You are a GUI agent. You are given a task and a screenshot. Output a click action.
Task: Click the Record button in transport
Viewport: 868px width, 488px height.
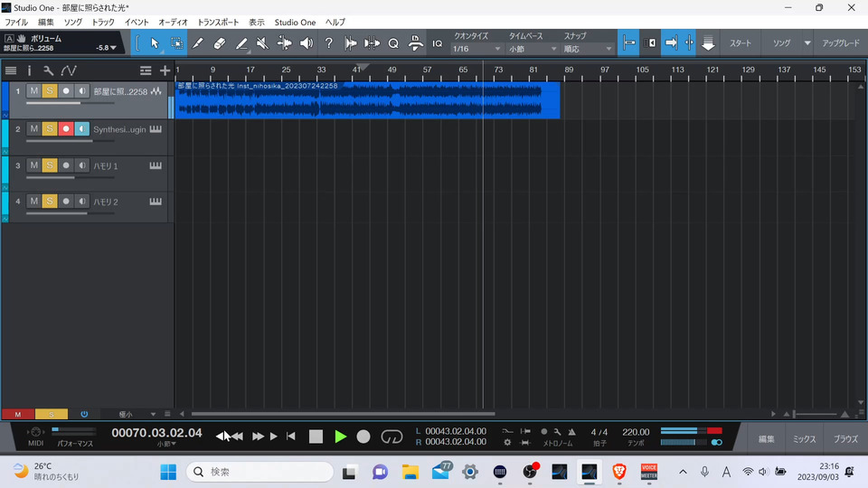click(x=363, y=436)
